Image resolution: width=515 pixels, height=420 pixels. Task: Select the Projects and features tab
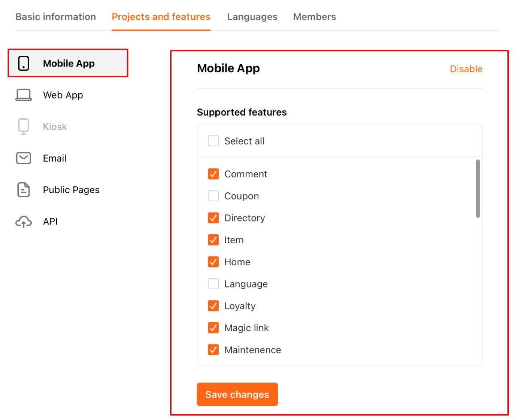161,17
